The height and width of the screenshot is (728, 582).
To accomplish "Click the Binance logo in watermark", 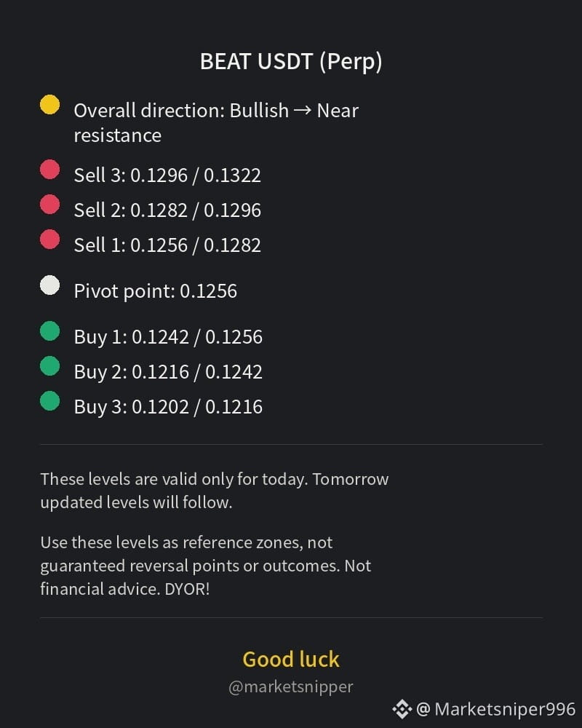I will point(402,709).
